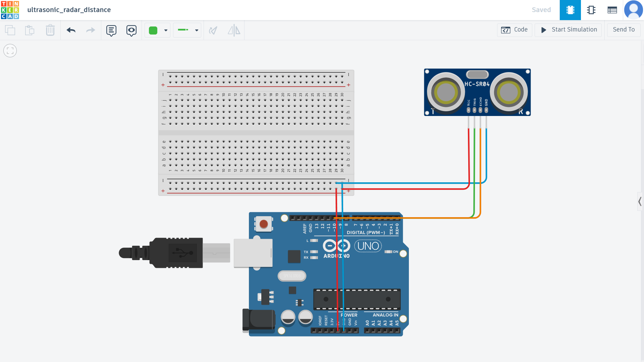The width and height of the screenshot is (644, 362).
Task: Switch to Circuit view tab
Action: pyautogui.click(x=570, y=10)
